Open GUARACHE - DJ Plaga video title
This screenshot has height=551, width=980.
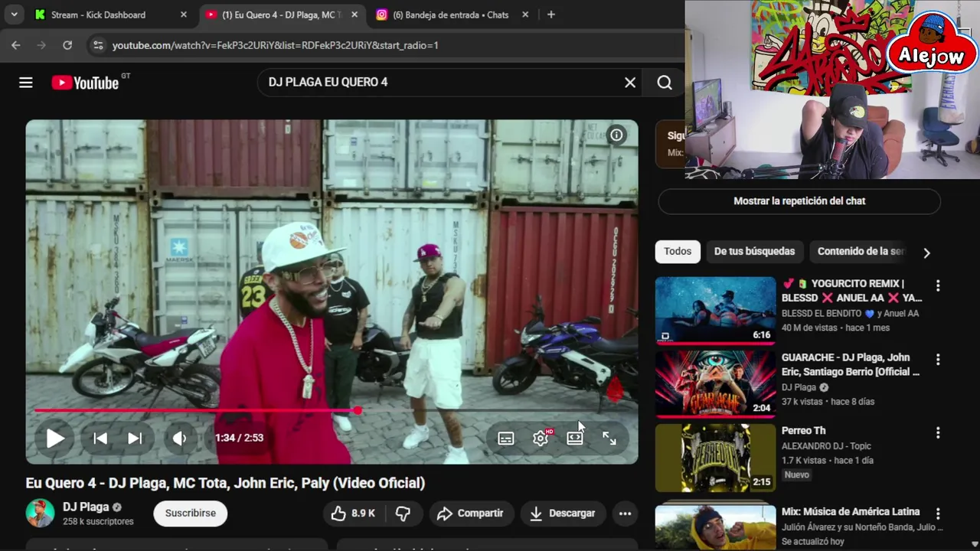851,365
